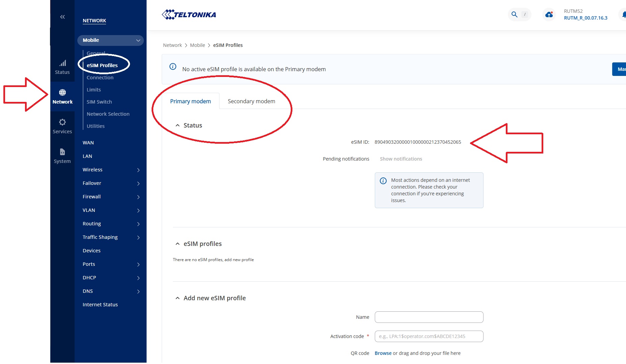Open the search with the magnifier icon
626x364 pixels.
pyautogui.click(x=514, y=15)
